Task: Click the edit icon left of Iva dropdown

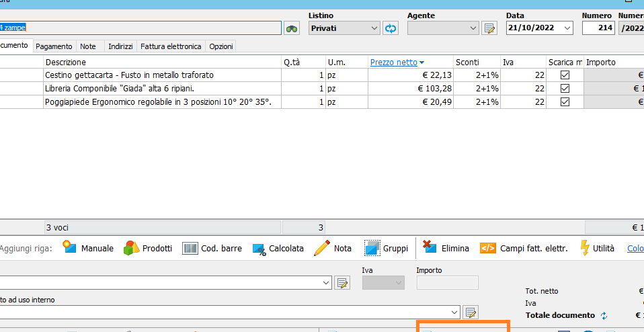Action: pyautogui.click(x=342, y=283)
